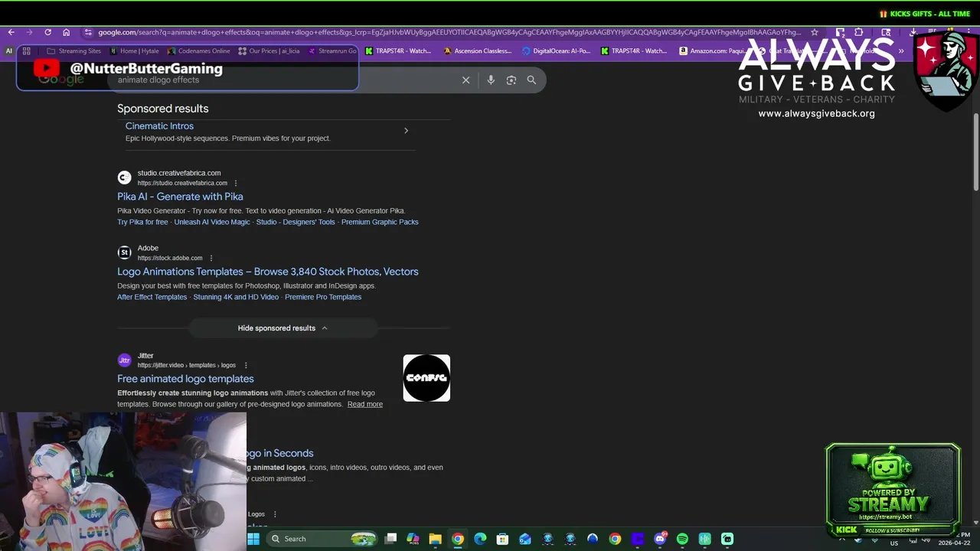Submit search with the magnifying glass icon

click(531, 80)
